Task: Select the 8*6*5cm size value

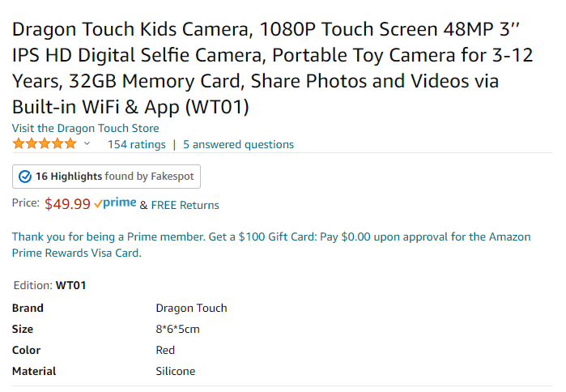Action: tap(177, 329)
